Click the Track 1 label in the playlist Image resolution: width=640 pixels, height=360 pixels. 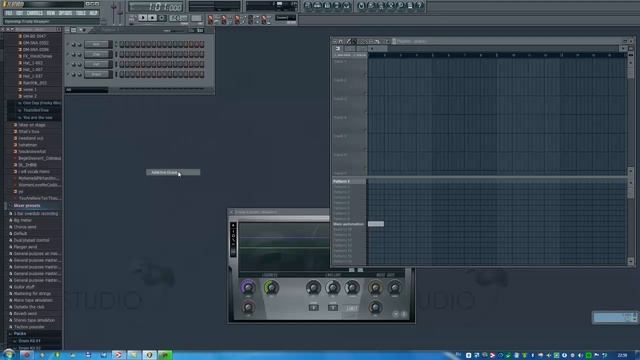coord(340,62)
